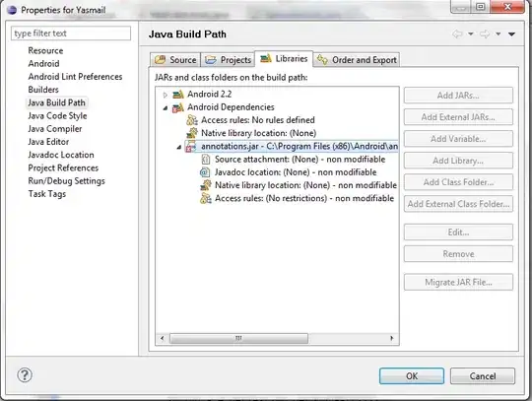Click the OK button
This screenshot has height=401, width=532.
coord(412,376)
